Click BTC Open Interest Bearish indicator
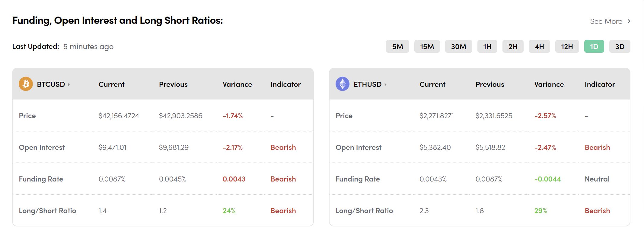 (283, 147)
